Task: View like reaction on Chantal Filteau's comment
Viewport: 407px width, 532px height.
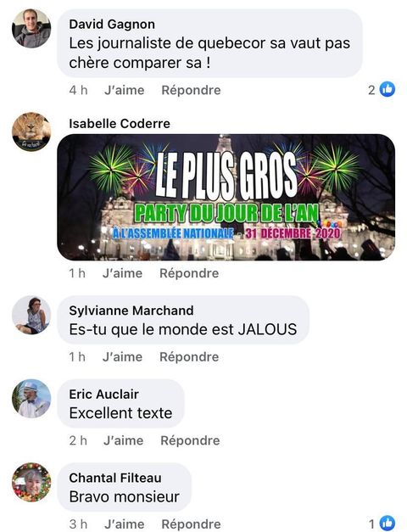Action: point(382,524)
